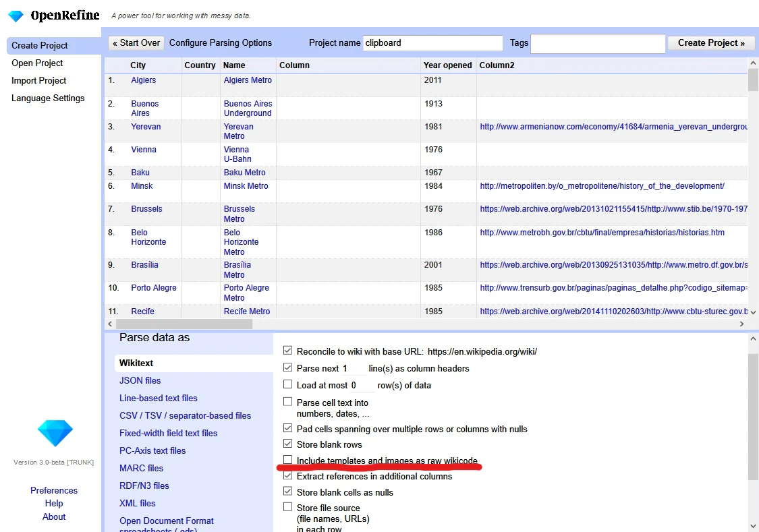Enable Load at most rows of data checkbox

point(287,384)
